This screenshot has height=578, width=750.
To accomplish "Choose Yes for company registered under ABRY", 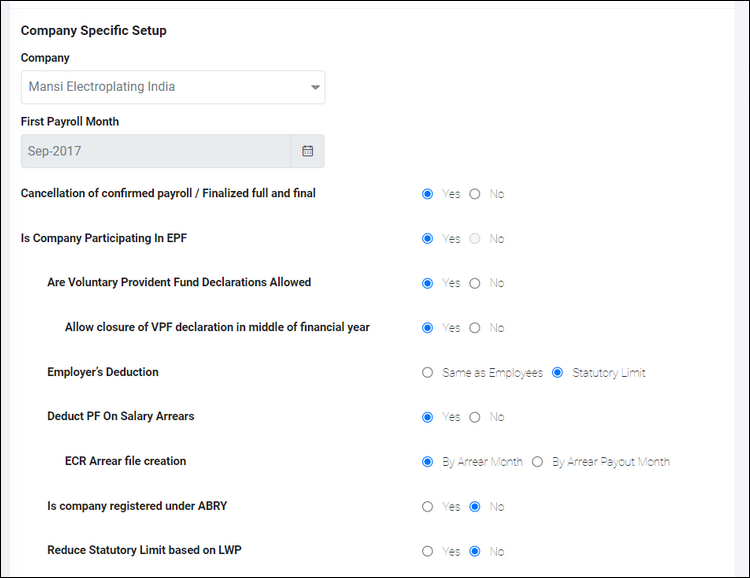I will point(428,507).
